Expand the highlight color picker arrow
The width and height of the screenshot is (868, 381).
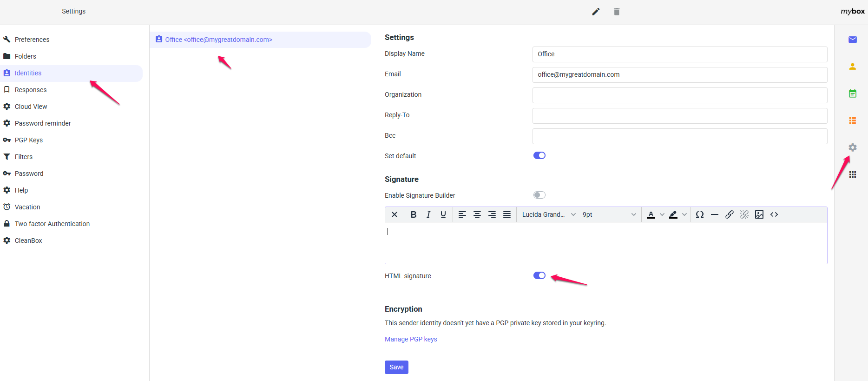click(684, 214)
